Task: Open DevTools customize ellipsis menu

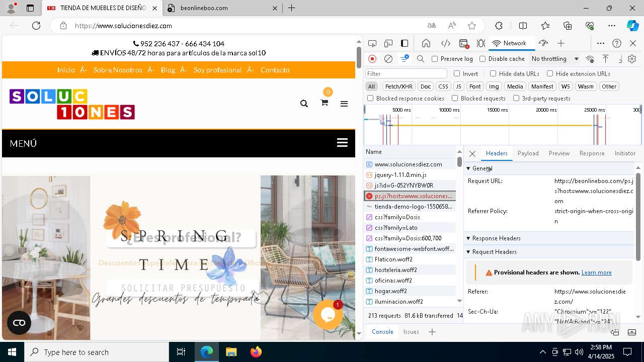Action: pyautogui.click(x=601, y=43)
